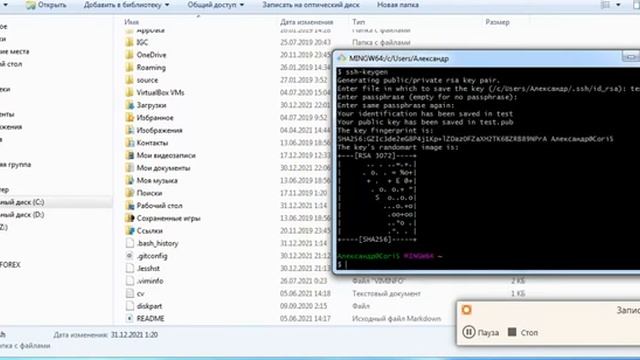Select the Моя музыка folder icon
The image size is (640, 360).
coord(129,180)
